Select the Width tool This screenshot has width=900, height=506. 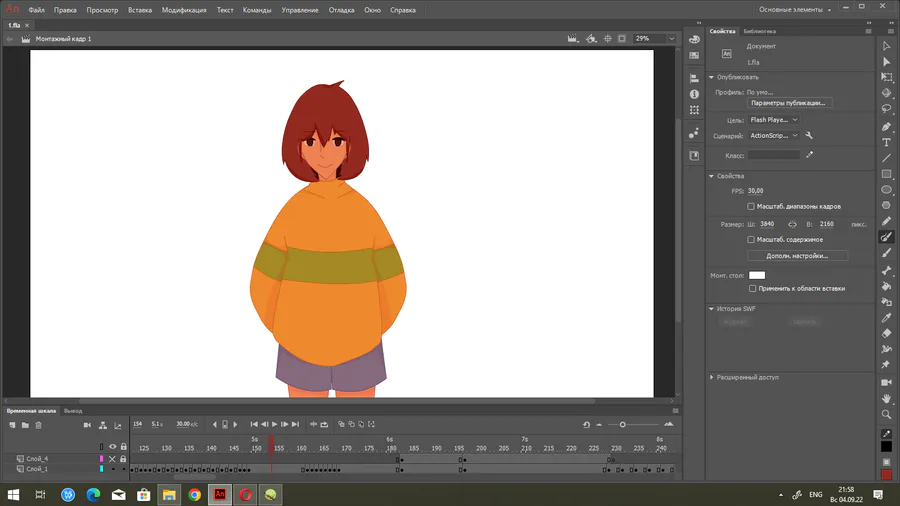[886, 349]
